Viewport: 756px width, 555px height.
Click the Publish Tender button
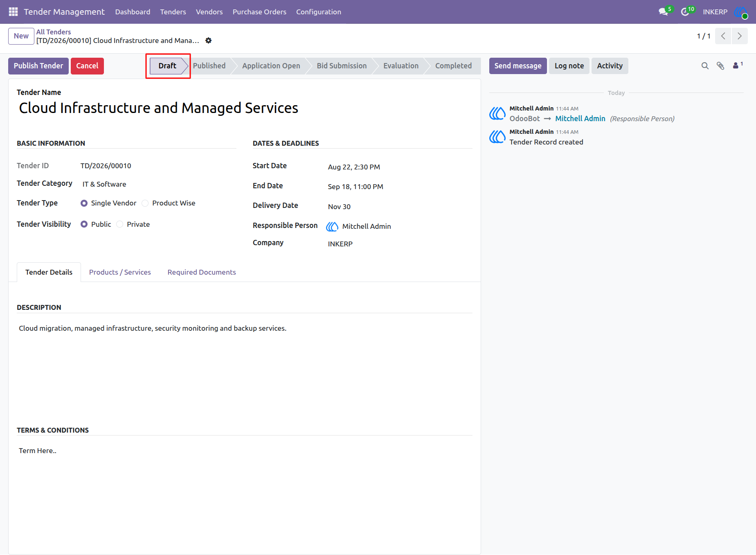[x=38, y=66]
